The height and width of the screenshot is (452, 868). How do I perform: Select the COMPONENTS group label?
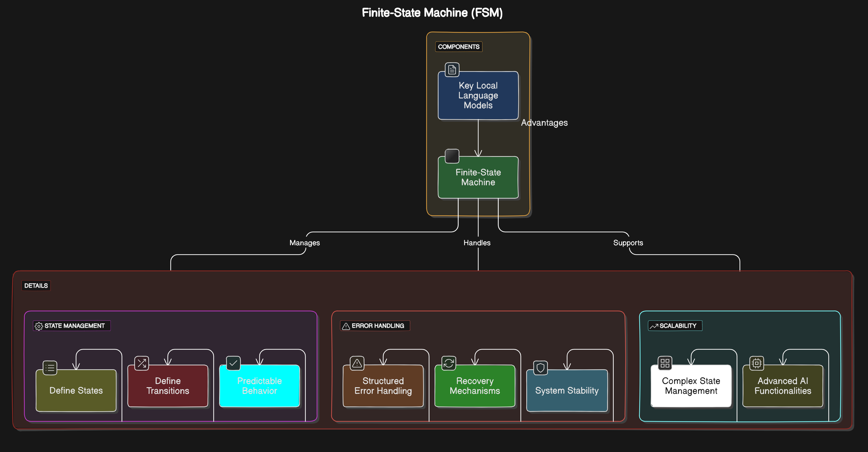tap(458, 46)
